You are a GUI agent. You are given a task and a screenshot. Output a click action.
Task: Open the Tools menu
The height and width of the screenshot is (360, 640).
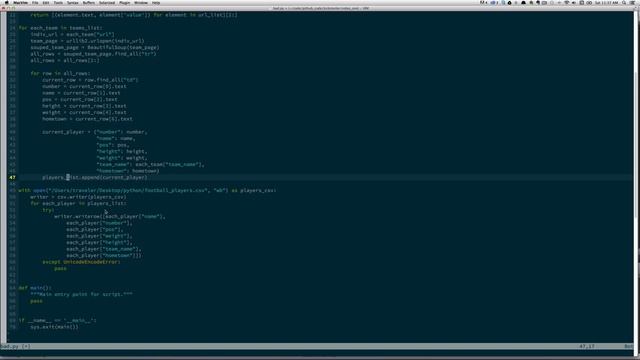pyautogui.click(x=58, y=2)
